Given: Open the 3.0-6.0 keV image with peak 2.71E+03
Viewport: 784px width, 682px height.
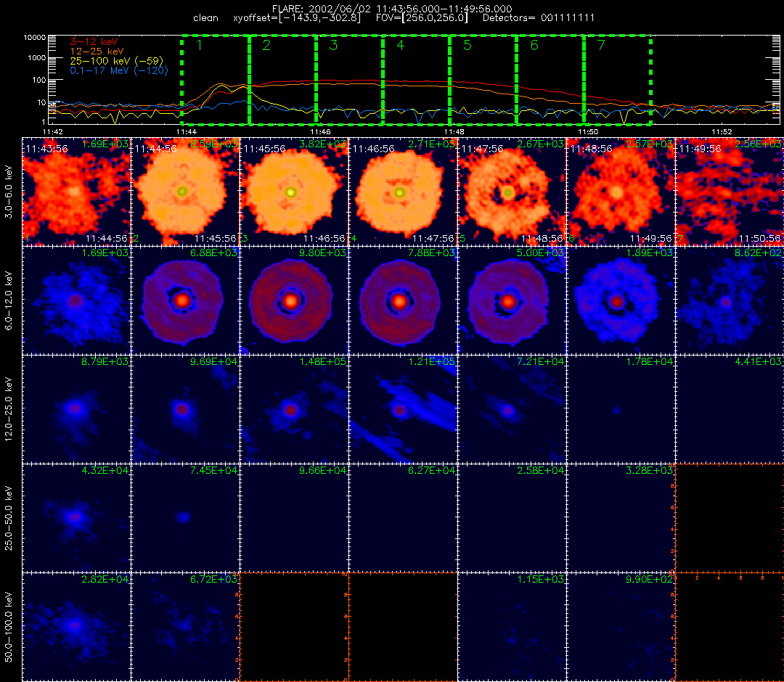Looking at the screenshot, I should pos(404,192).
